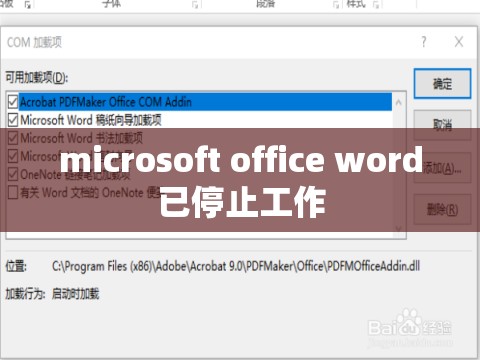Uncheck OneNote 链接笔记加载项 checkbox
This screenshot has height=360, width=480.
[13, 174]
